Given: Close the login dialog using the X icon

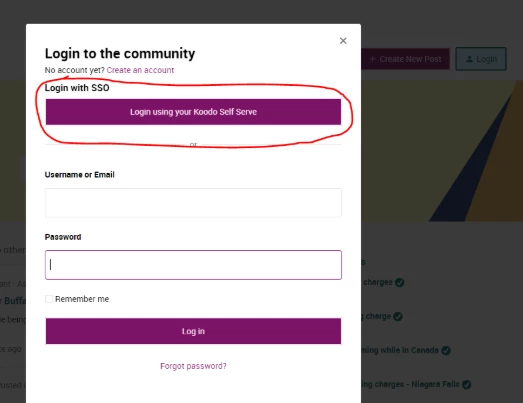Looking at the screenshot, I should [x=343, y=41].
